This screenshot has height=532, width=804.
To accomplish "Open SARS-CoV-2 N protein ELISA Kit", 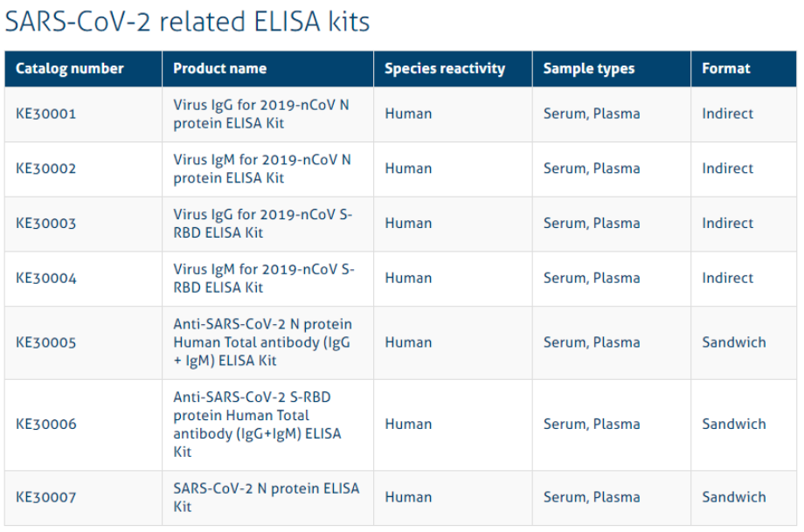I will tap(267, 497).
